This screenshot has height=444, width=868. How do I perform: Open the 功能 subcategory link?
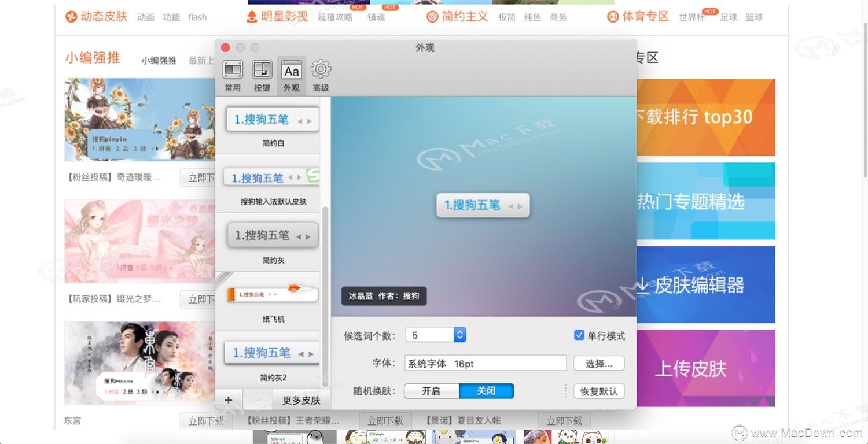(171, 17)
